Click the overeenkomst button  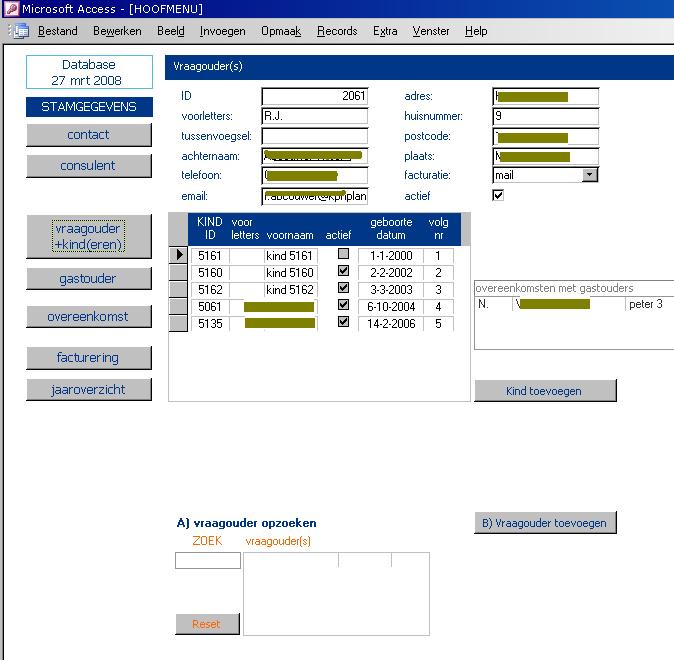[89, 316]
